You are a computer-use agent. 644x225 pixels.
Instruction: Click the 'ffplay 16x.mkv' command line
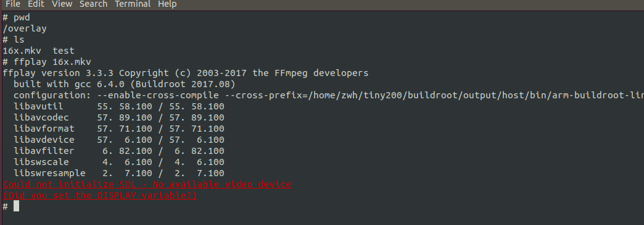(x=47, y=62)
